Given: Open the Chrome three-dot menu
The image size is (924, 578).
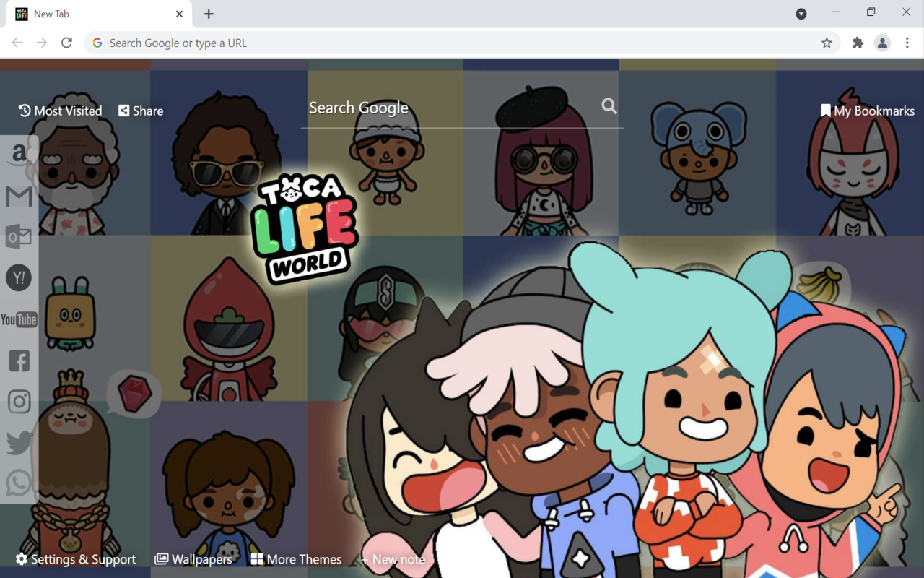Looking at the screenshot, I should 907,43.
